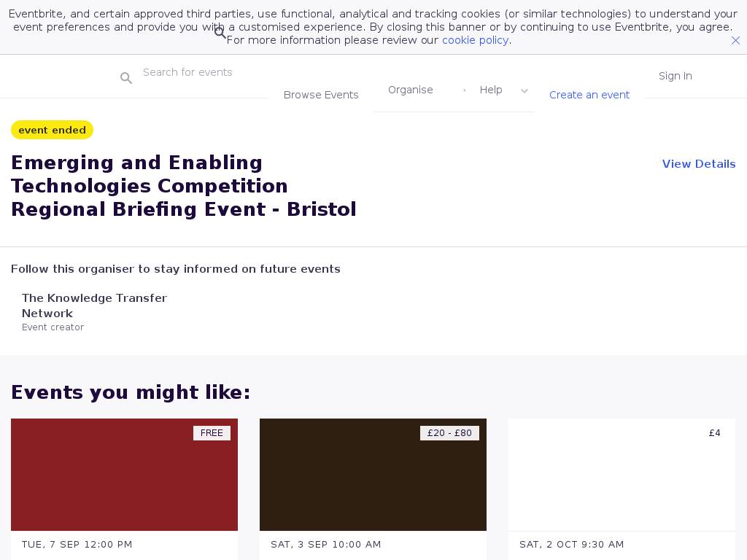Close the cookie notice banner

[735, 41]
